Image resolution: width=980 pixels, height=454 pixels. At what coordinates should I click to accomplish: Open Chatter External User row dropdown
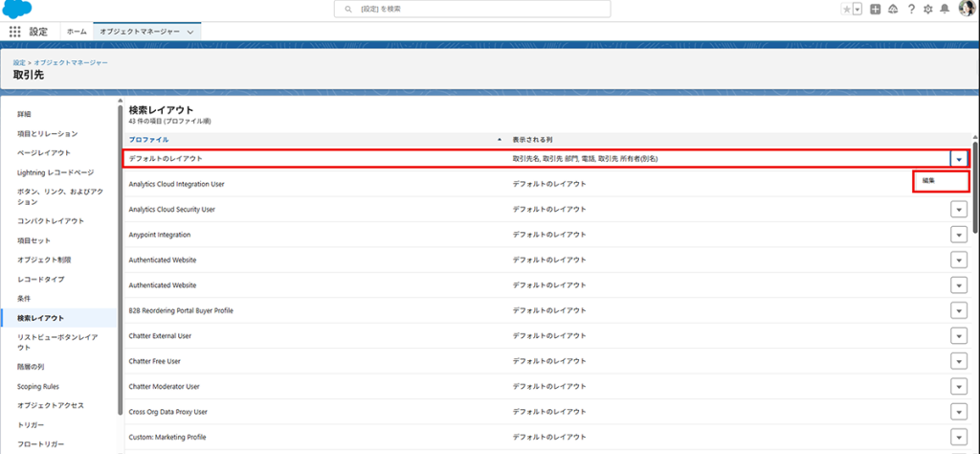coord(959,336)
